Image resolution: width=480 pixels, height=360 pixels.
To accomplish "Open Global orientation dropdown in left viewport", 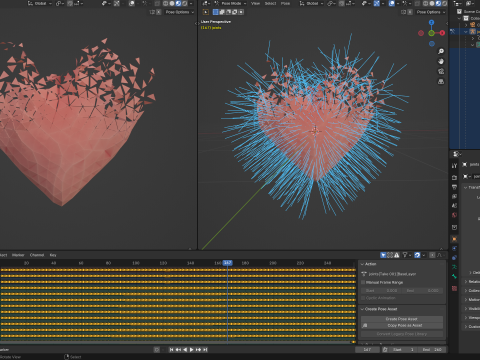I will coord(40,3).
